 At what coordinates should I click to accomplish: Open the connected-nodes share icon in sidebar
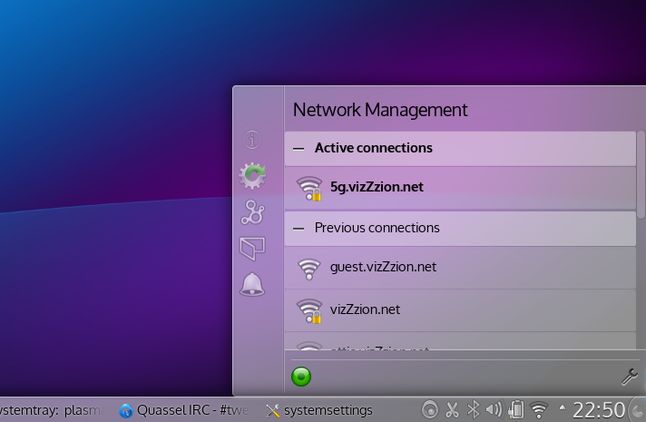click(x=253, y=213)
